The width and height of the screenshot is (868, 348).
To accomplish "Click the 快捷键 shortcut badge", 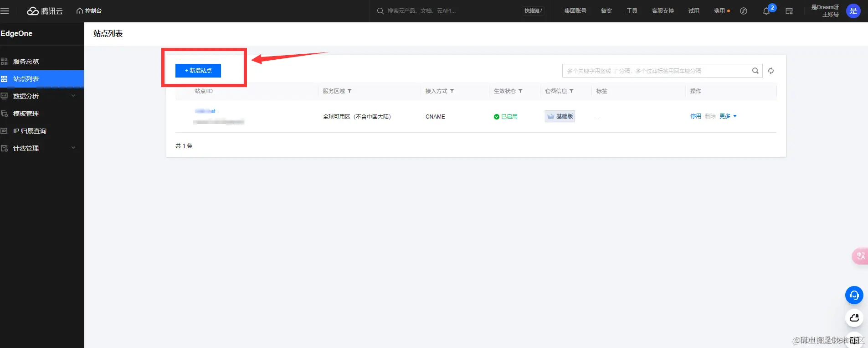I will click(533, 11).
